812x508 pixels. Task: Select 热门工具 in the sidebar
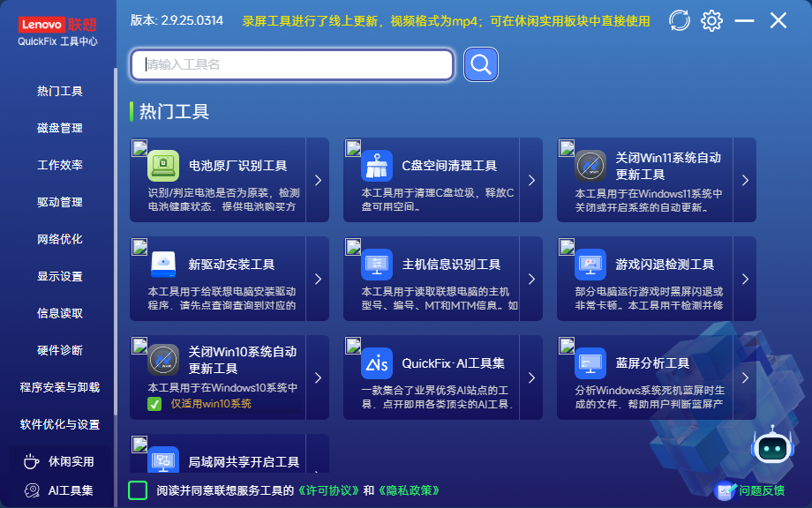pyautogui.click(x=59, y=91)
